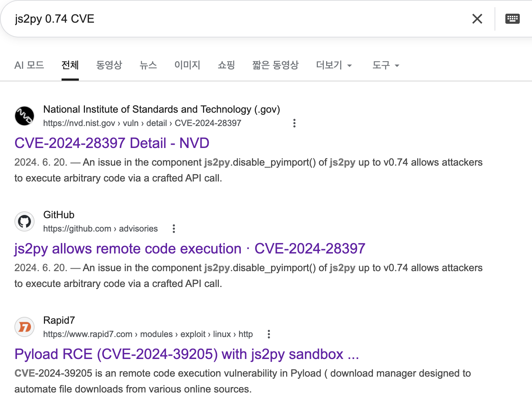Switch to 짧은 동영상 tab
Image resolution: width=532 pixels, height=404 pixels.
click(275, 65)
